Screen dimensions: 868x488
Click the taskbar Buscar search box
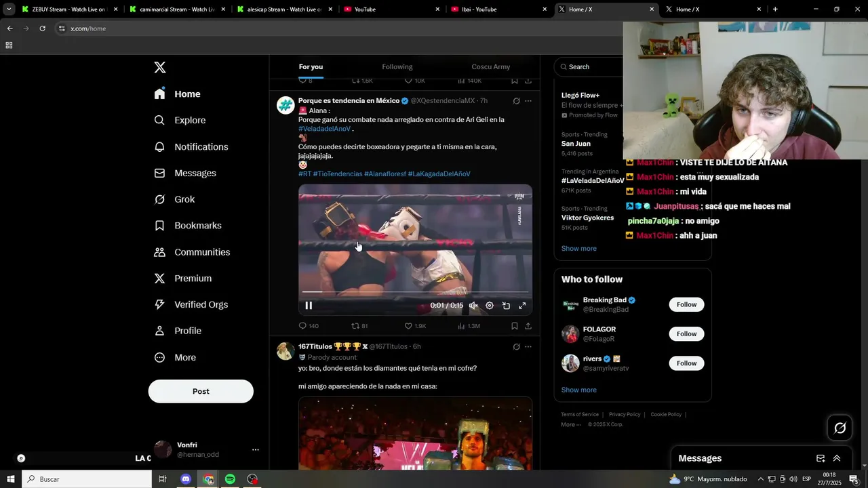click(87, 479)
